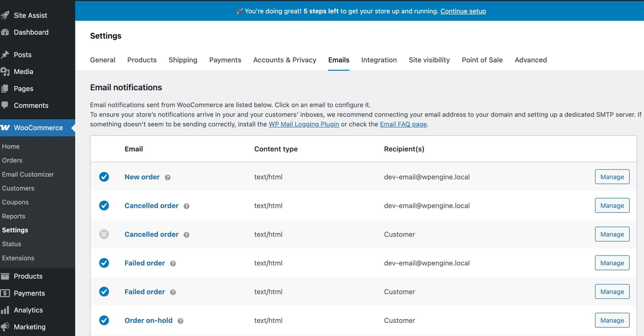Open the Accounts & Privacy tab

tap(285, 60)
